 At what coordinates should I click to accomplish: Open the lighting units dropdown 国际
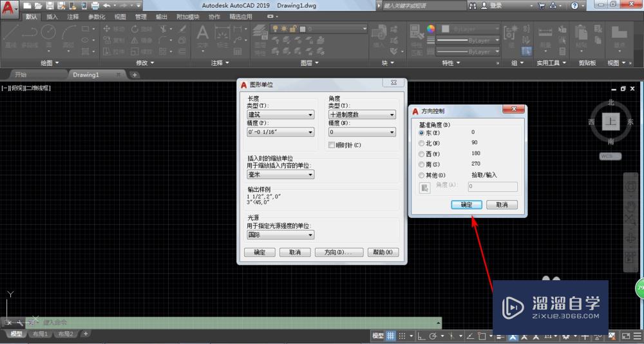[281, 234]
